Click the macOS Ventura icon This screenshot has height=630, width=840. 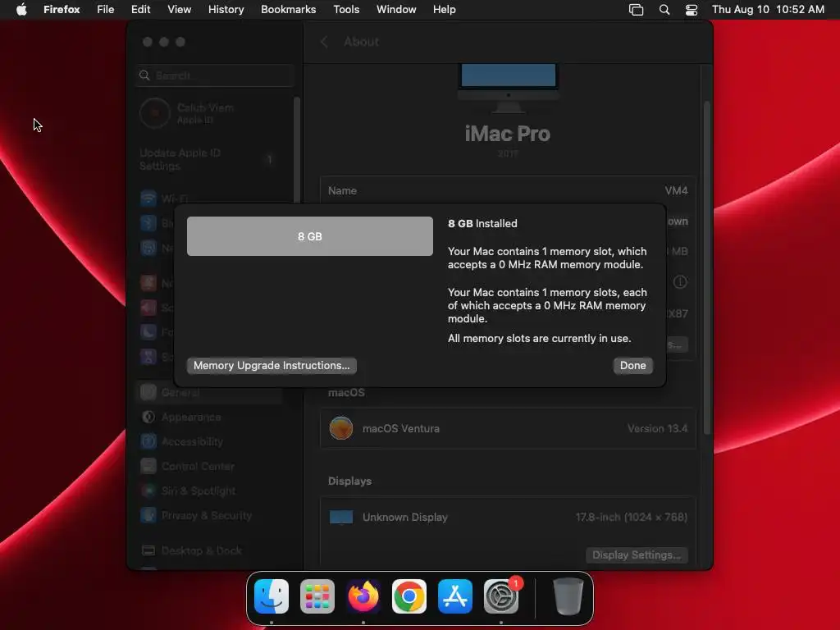(341, 428)
